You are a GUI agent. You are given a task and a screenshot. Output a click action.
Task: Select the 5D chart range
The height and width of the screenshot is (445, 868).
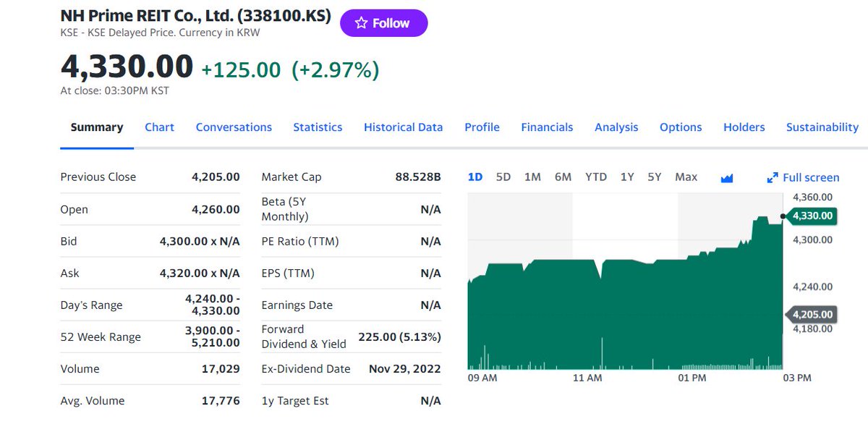503,177
